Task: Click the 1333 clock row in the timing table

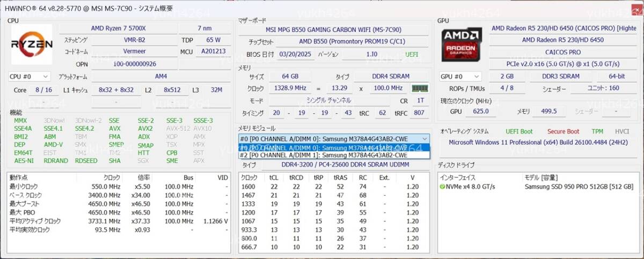Action: [334, 204]
